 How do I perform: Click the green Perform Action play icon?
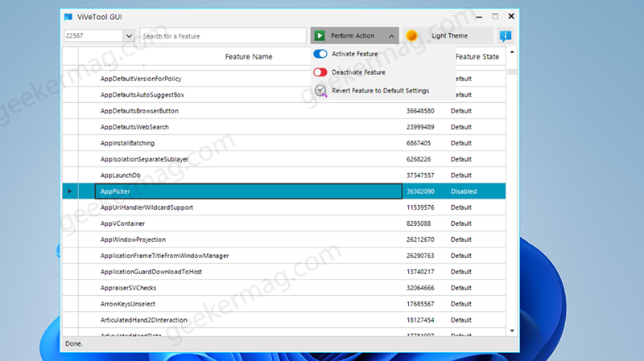[x=320, y=35]
